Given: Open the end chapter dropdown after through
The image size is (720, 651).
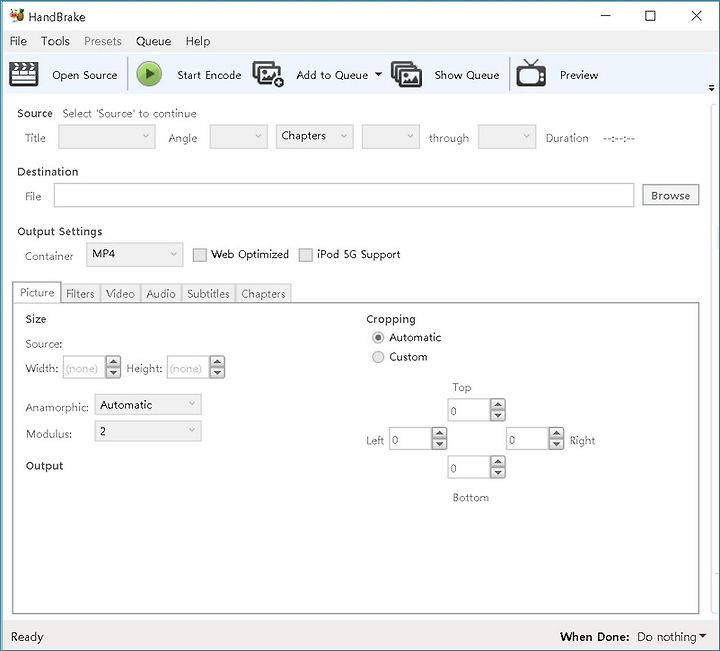Looking at the screenshot, I should pyautogui.click(x=506, y=136).
